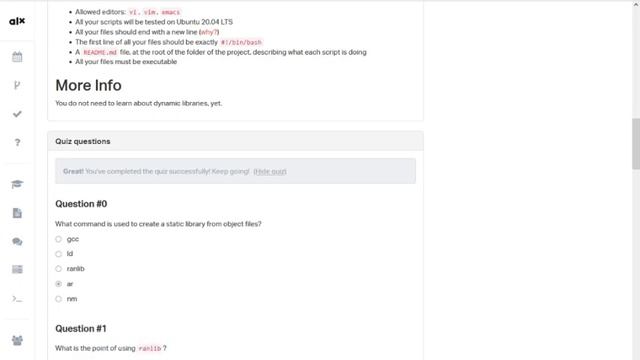Select the 'gcc' radio option
Screen dimensions: 640x360
point(58,239)
